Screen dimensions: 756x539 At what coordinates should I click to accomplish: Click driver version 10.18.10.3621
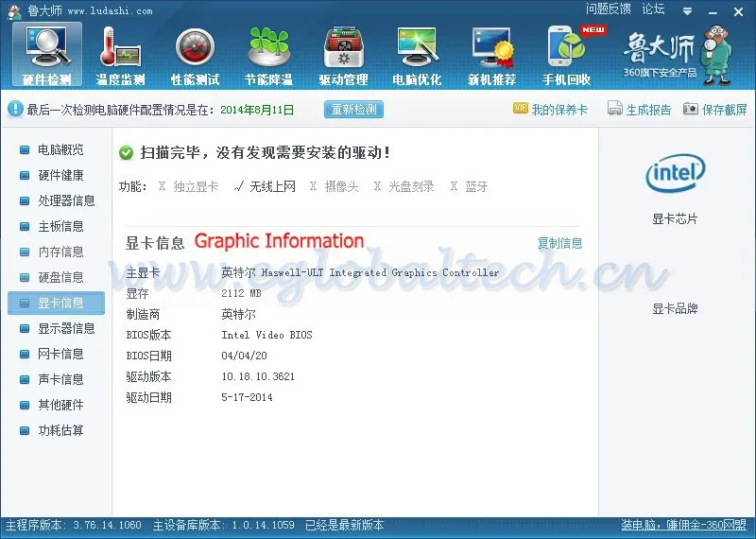pos(258,377)
